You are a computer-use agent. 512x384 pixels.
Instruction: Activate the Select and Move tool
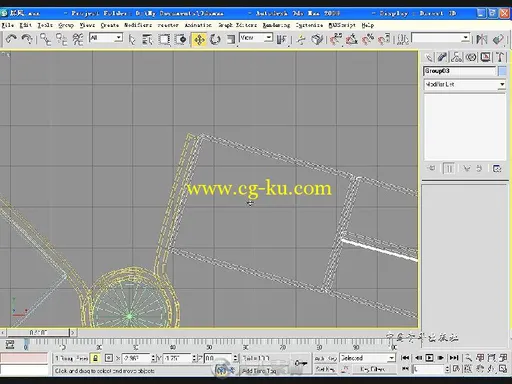tap(199, 39)
